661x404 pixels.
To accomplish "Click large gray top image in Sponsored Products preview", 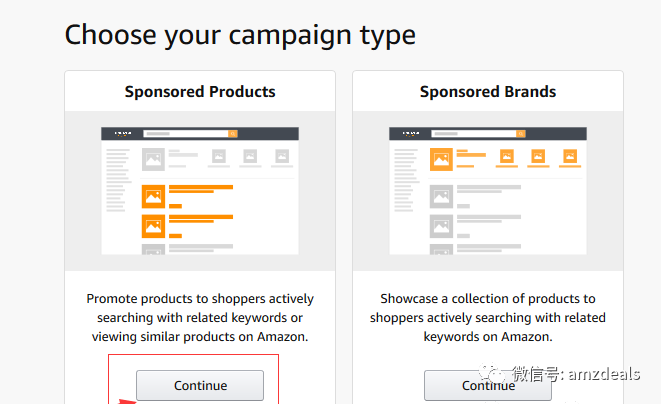I will (x=153, y=159).
